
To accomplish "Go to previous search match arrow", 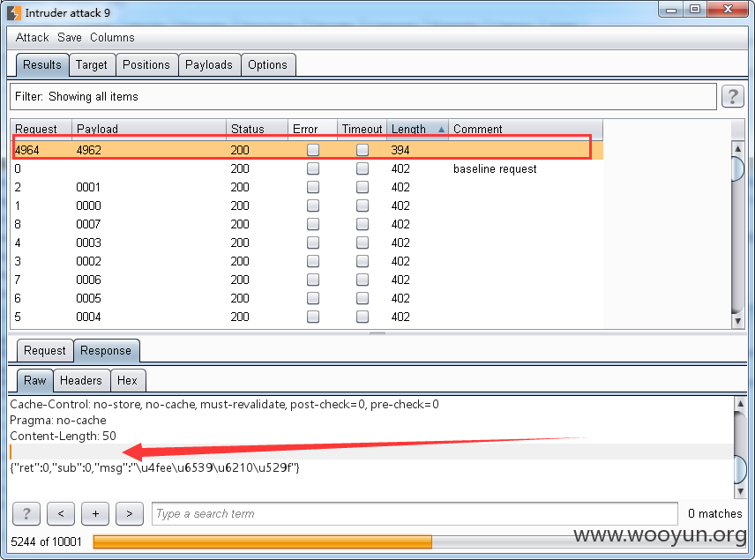I will [x=61, y=513].
